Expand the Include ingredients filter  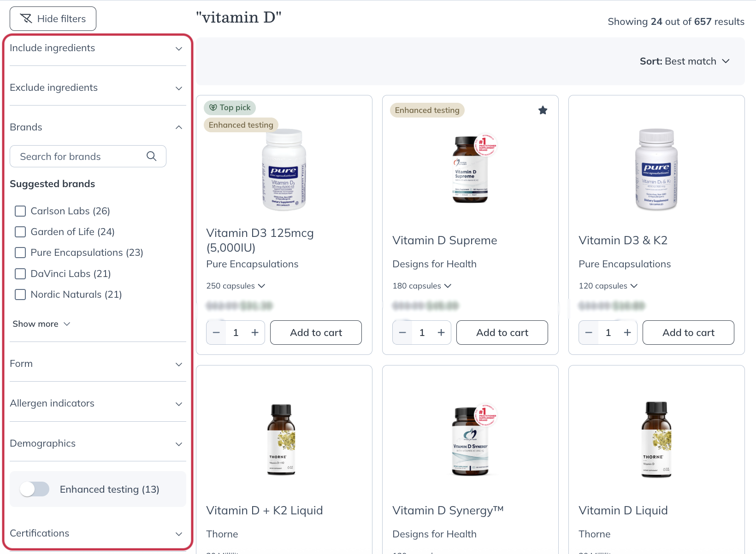[x=98, y=48]
